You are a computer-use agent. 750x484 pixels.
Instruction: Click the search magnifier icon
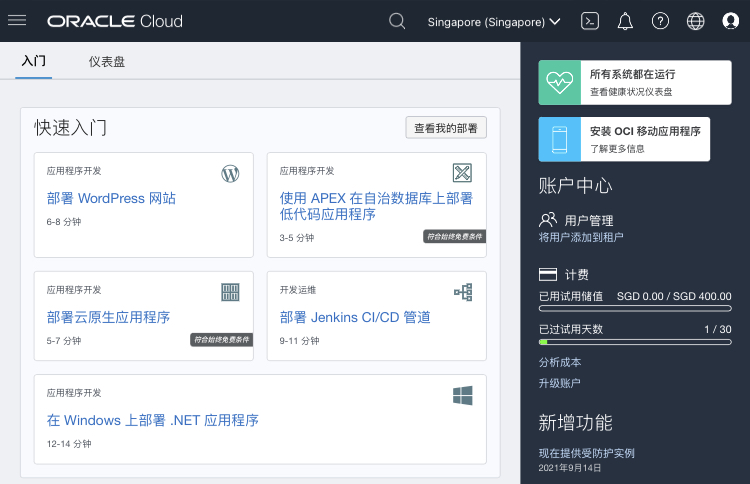click(x=397, y=21)
